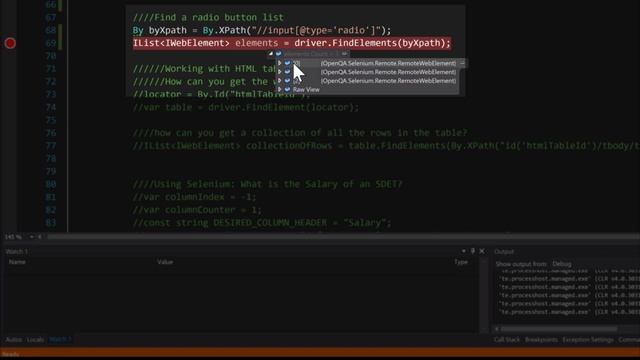Image resolution: width=640 pixels, height=360 pixels.
Task: Click the Find a radio button list comment
Action: (x=208, y=17)
